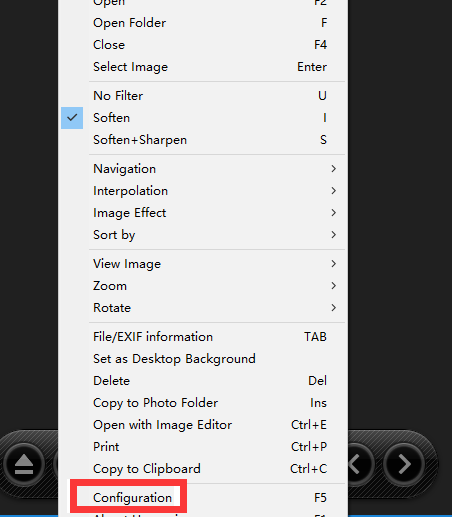This screenshot has width=452, height=517.
Task: Expand the Interpolation submenu
Action: pos(203,191)
